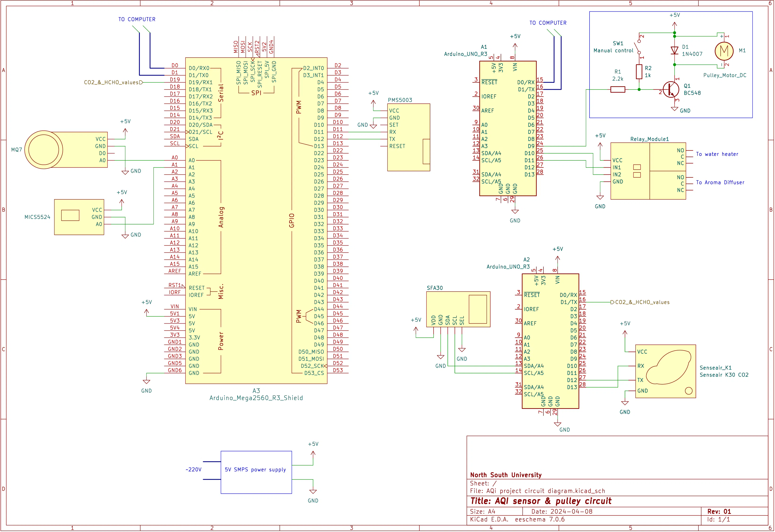Click the MQ7 sensor circular symbol
This screenshot has height=532, width=775.
[x=44, y=150]
